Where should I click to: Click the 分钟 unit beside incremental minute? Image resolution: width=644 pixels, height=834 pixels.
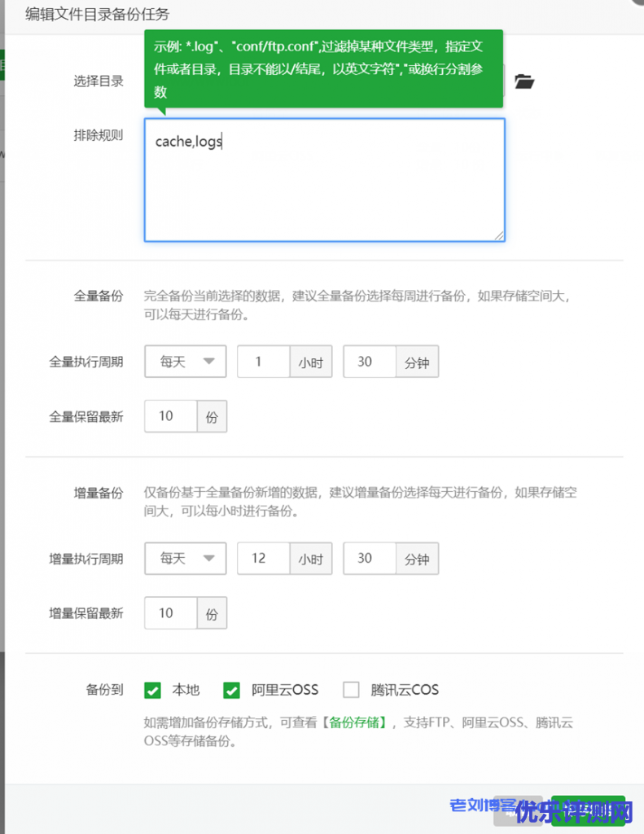click(x=417, y=559)
